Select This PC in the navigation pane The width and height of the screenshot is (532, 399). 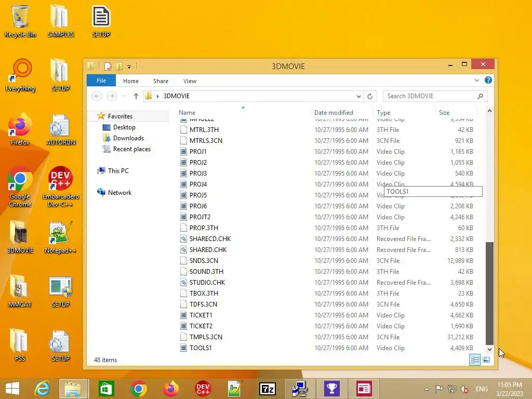pyautogui.click(x=118, y=170)
